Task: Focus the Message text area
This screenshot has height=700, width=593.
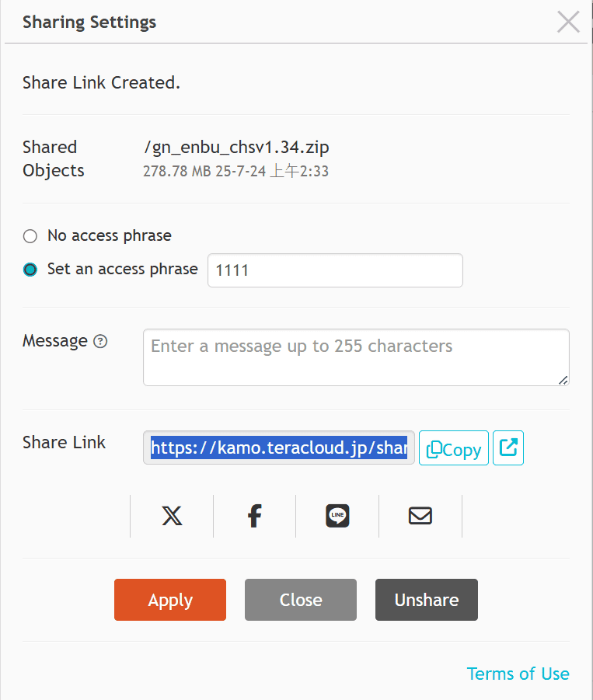Action: 355,357
